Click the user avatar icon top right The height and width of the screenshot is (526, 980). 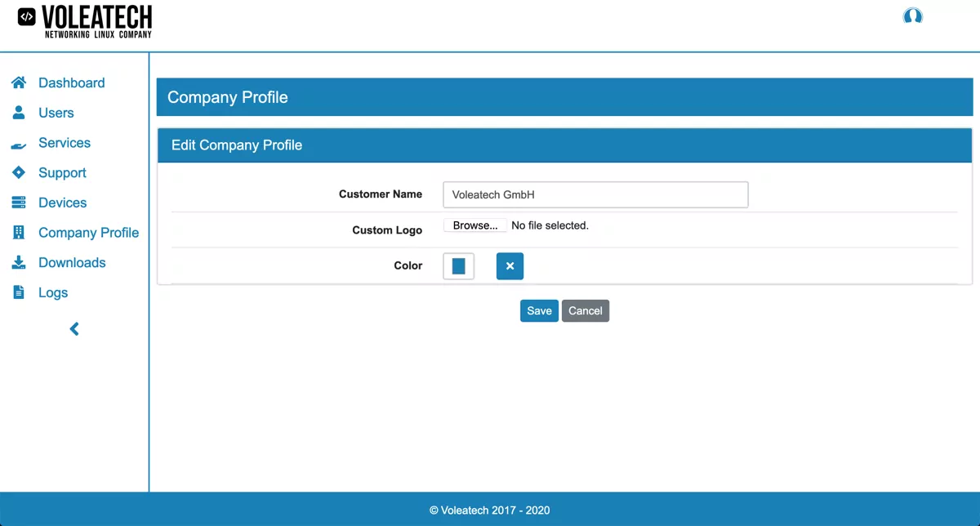912,16
